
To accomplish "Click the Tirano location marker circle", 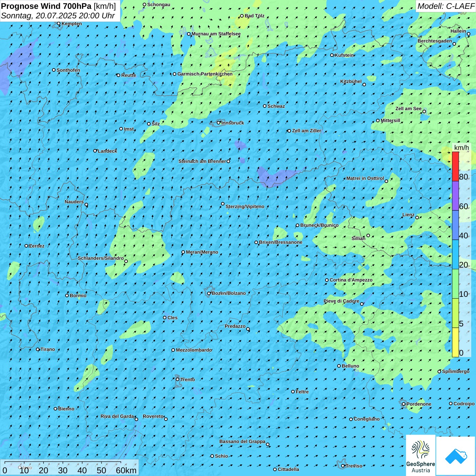I will pos(38,349).
